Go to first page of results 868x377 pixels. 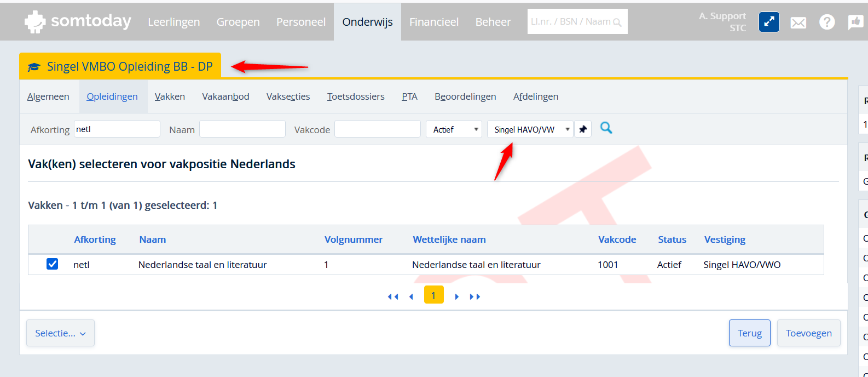[x=393, y=296]
